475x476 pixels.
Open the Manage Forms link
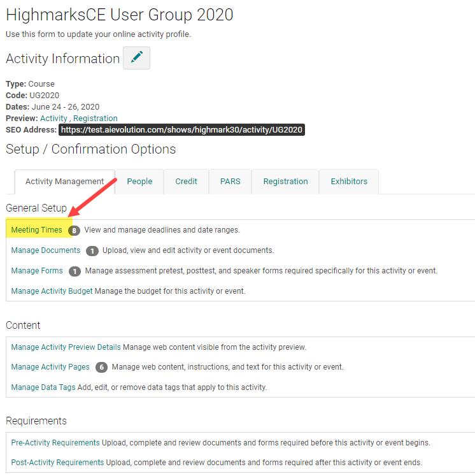(x=37, y=271)
